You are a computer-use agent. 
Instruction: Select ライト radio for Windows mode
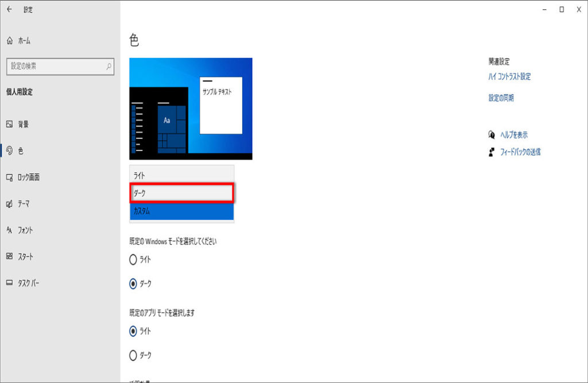point(134,260)
